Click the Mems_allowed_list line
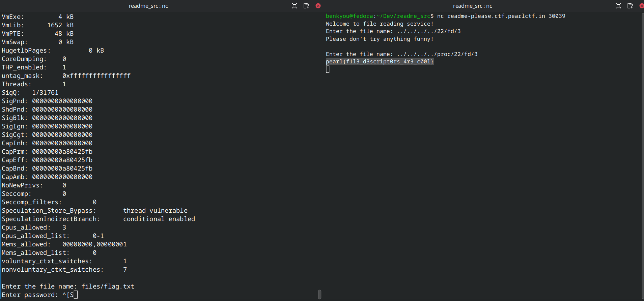The image size is (644, 301). (49, 253)
